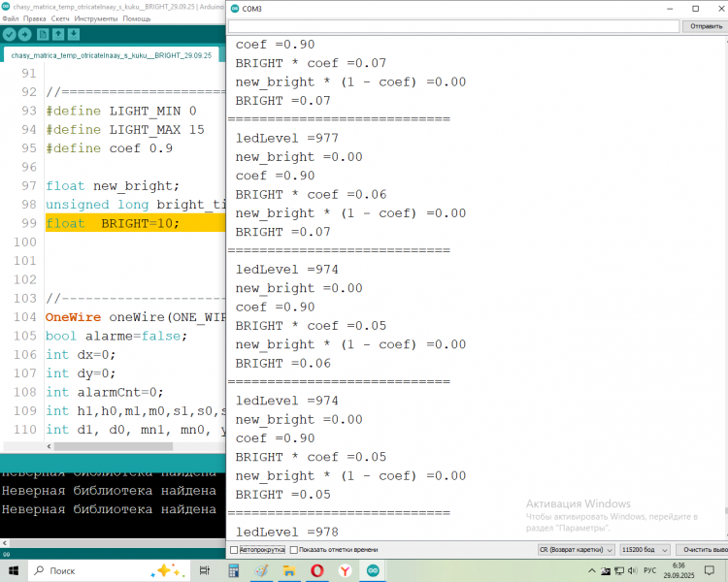Enable the Автопрокрутка autoscroll checkbox
The height and width of the screenshot is (582, 728).
234,550
